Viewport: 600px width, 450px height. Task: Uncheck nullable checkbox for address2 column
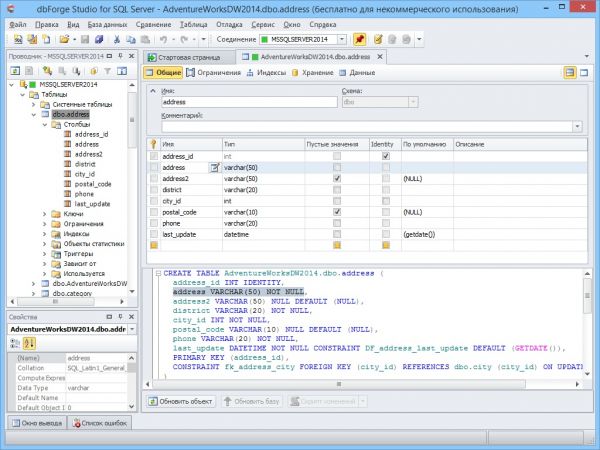point(337,179)
